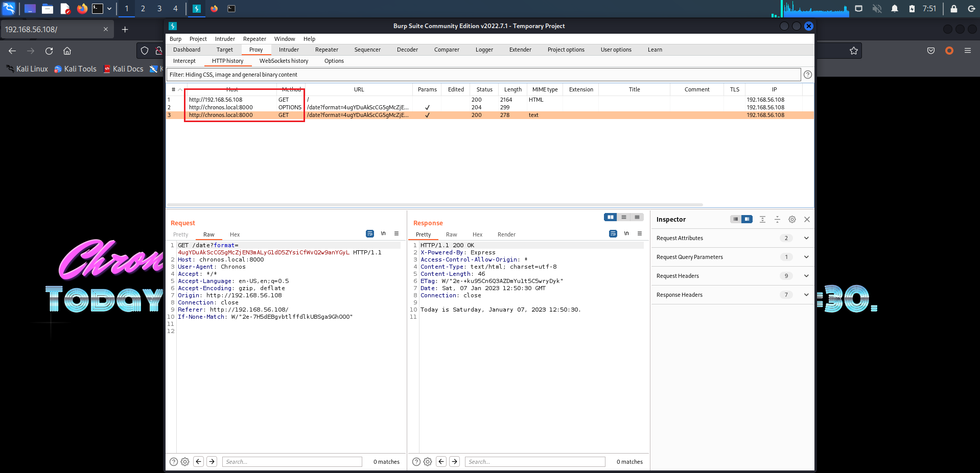Viewport: 980px width, 473px height.
Task: Toggle word wrap in the Request panel
Action: (370, 233)
